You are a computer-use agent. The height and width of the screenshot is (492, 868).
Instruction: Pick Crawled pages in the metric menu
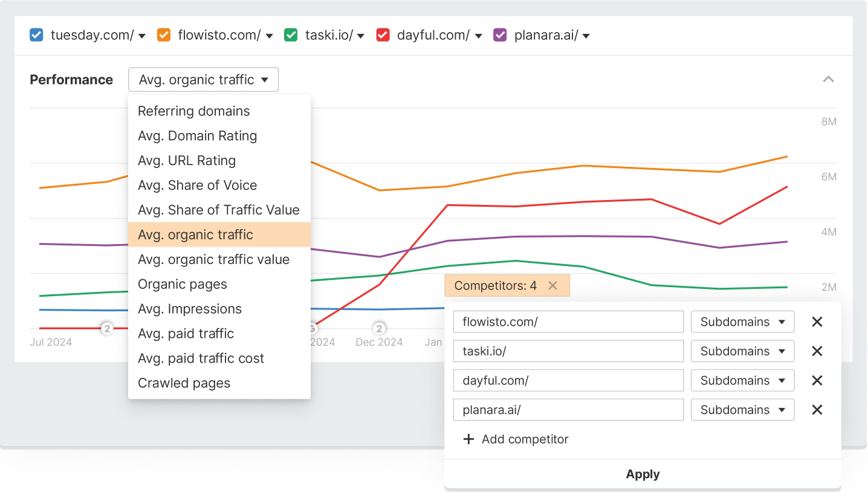coord(184,383)
